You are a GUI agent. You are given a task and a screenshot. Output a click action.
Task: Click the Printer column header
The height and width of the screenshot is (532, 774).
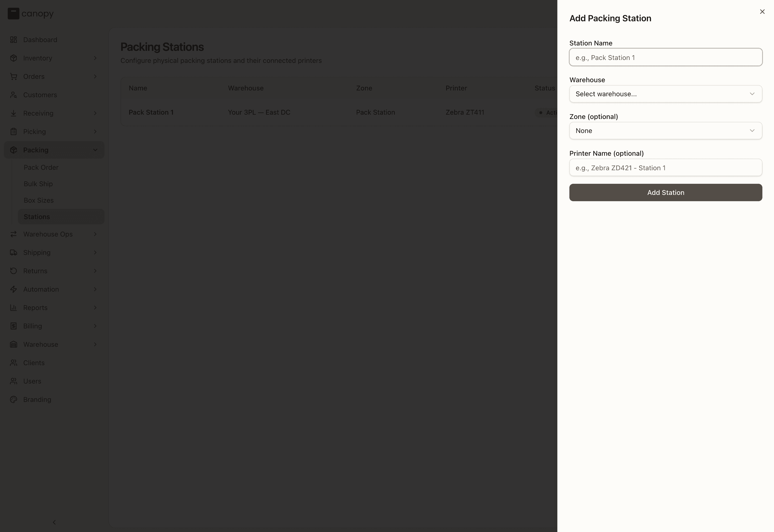(x=456, y=88)
